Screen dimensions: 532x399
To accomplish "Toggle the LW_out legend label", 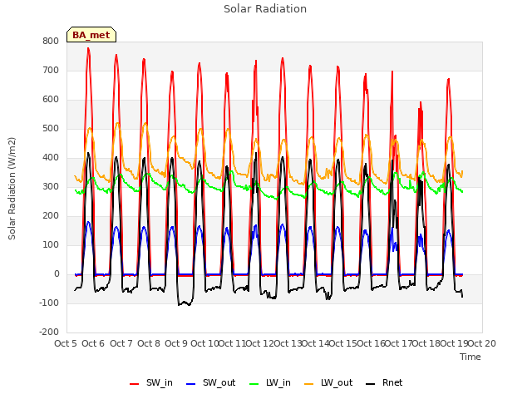I will point(337,382).
